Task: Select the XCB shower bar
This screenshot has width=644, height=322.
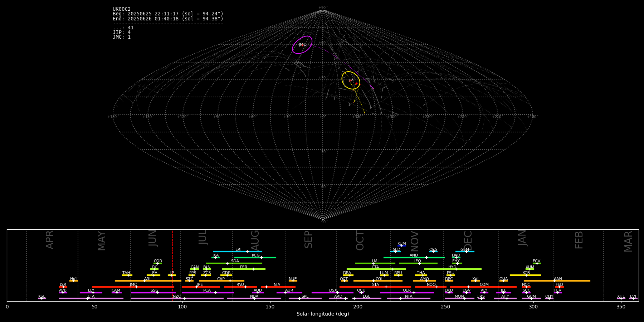Action: 525,275
